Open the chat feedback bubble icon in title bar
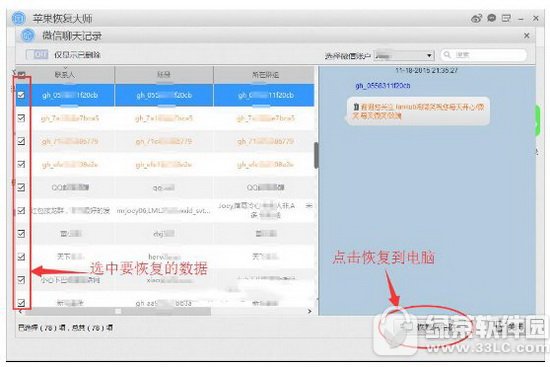 (491, 18)
